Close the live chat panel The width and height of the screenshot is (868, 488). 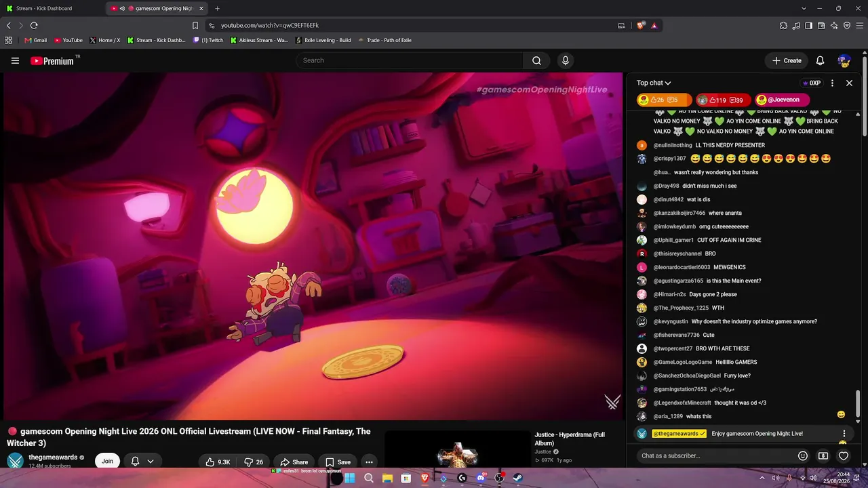(x=849, y=83)
